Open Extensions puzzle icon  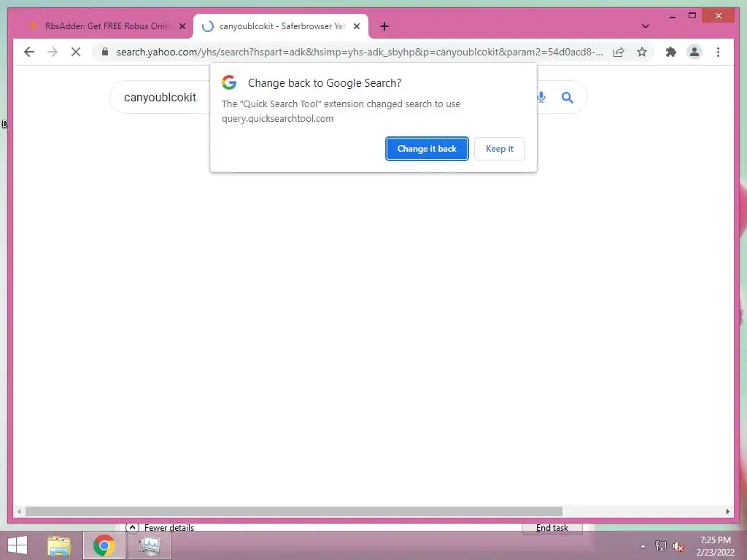point(671,52)
